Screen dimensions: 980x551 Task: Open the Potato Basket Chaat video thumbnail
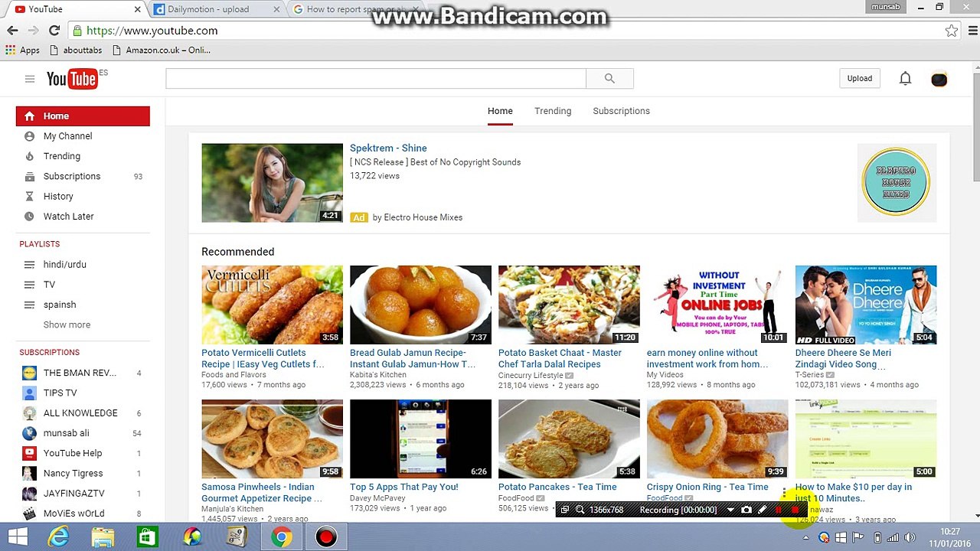pos(569,305)
